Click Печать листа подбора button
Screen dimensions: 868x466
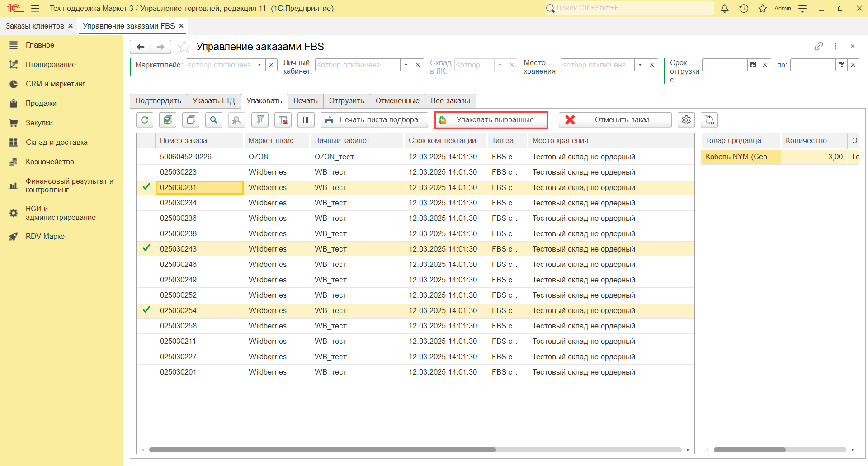coord(374,120)
